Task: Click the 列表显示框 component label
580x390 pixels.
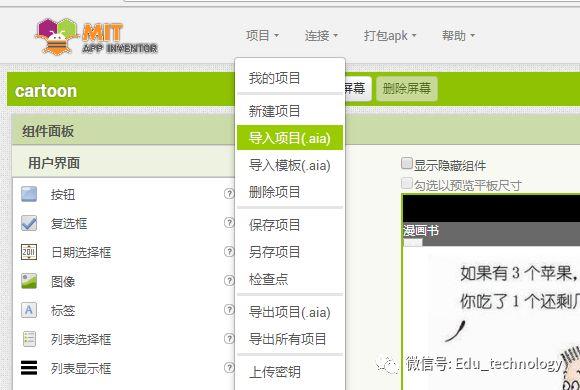Action: 81,368
